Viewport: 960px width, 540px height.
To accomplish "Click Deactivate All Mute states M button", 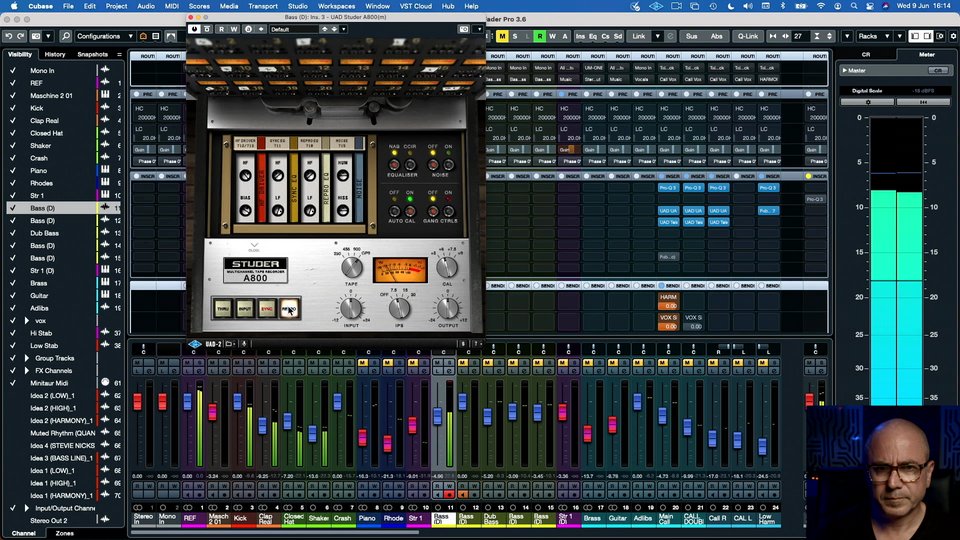I will point(502,36).
